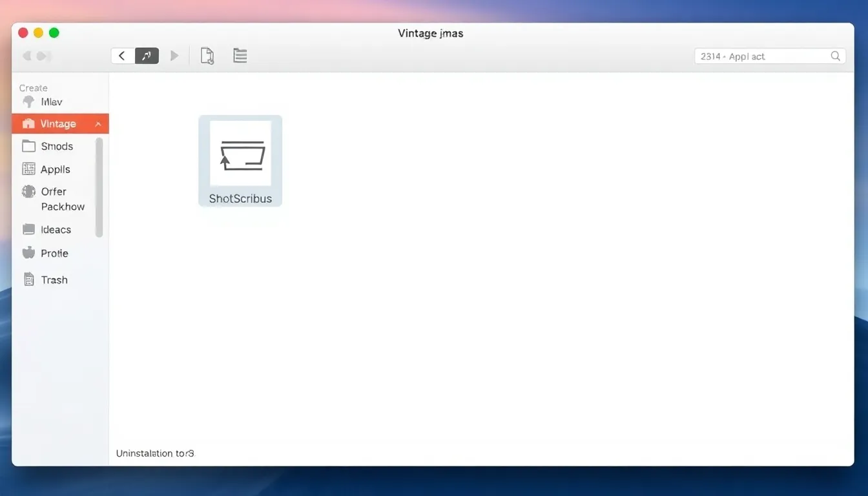868x496 pixels.
Task: Select the Vintage sidebar item
Action: coord(57,124)
